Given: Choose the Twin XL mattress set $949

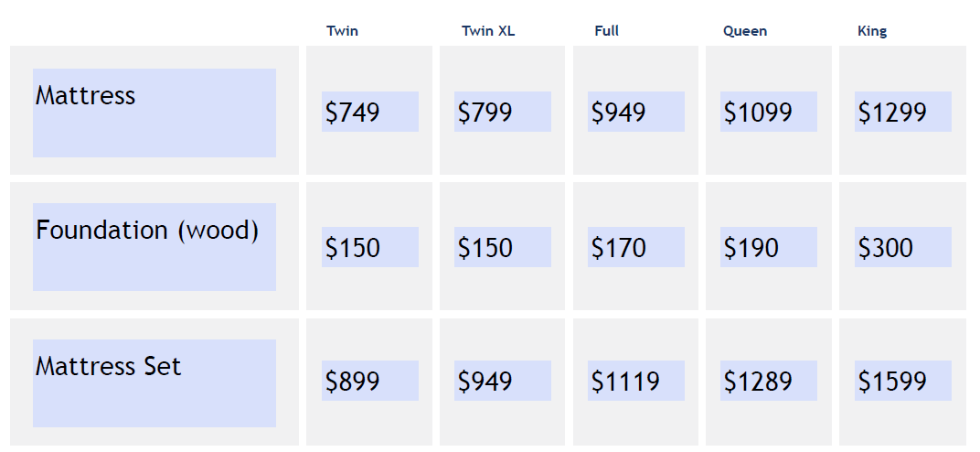Looking at the screenshot, I should [485, 382].
